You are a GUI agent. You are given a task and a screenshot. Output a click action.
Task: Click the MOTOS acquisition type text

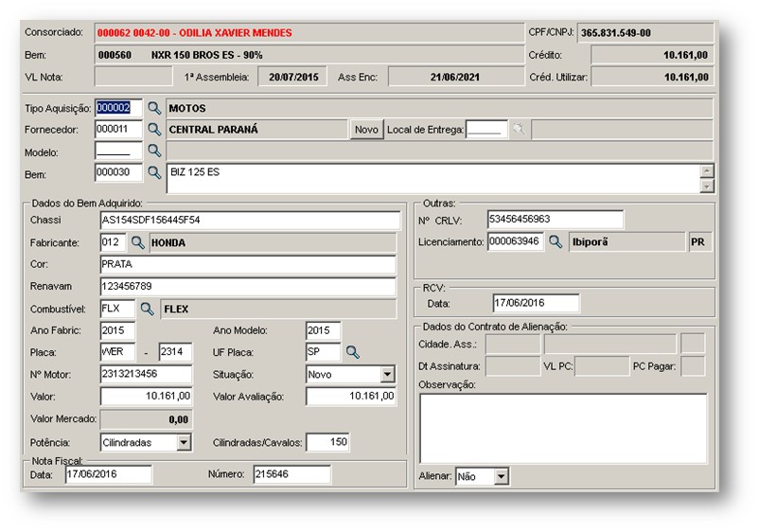[x=187, y=109]
